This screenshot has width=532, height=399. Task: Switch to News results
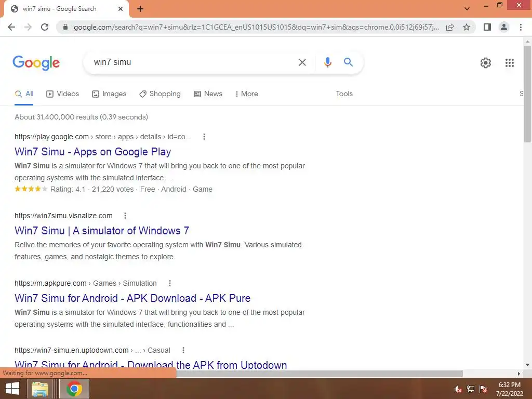coord(208,94)
